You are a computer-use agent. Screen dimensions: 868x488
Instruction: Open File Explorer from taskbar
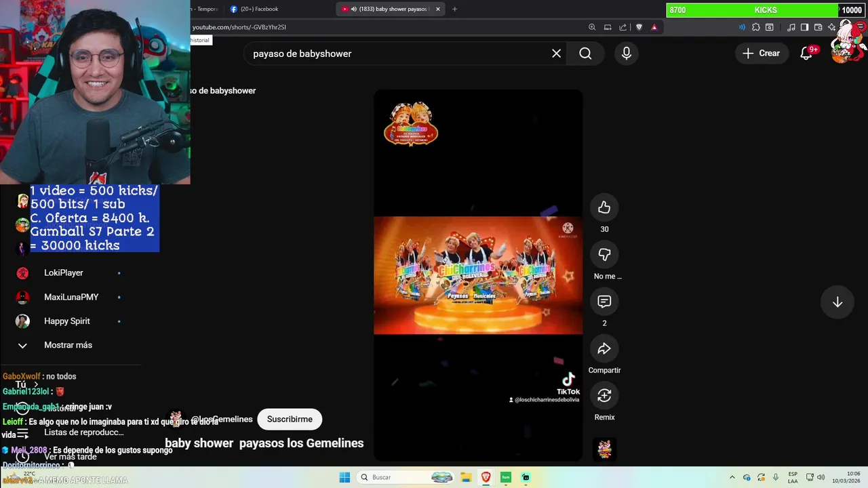click(x=466, y=477)
